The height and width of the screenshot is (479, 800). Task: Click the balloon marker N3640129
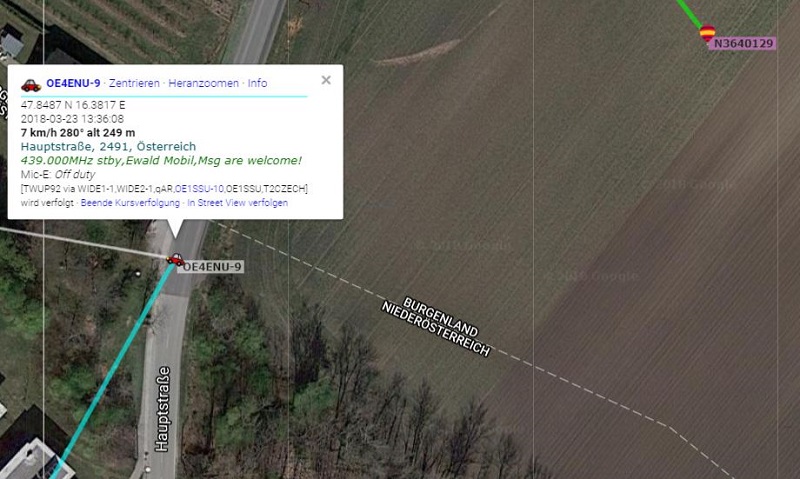click(707, 33)
